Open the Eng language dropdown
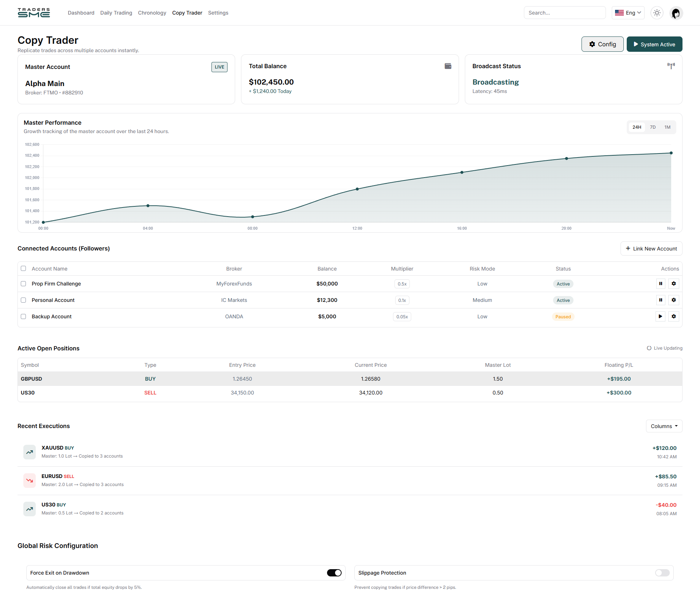The height and width of the screenshot is (614, 700). 628,12
